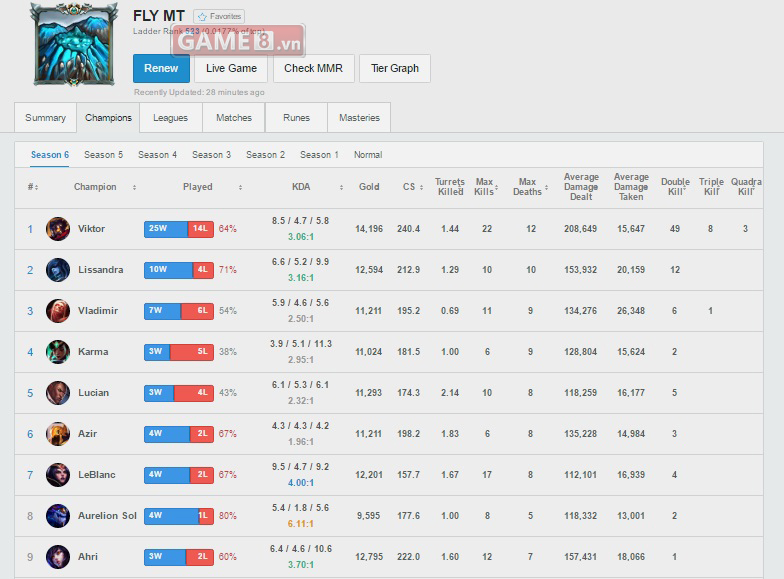This screenshot has height=579, width=784.
Task: Click the Lissandra champion name
Action: [x=100, y=270]
